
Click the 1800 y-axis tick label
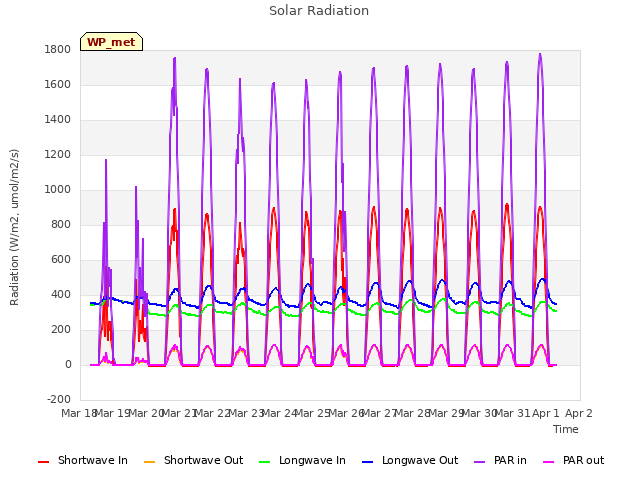pos(58,49)
